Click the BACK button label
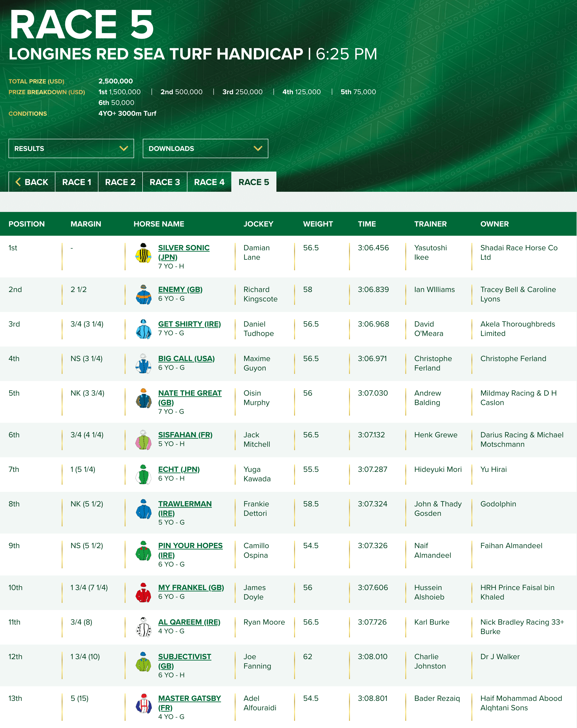Viewport: 577px width, 728px height. [x=37, y=182]
